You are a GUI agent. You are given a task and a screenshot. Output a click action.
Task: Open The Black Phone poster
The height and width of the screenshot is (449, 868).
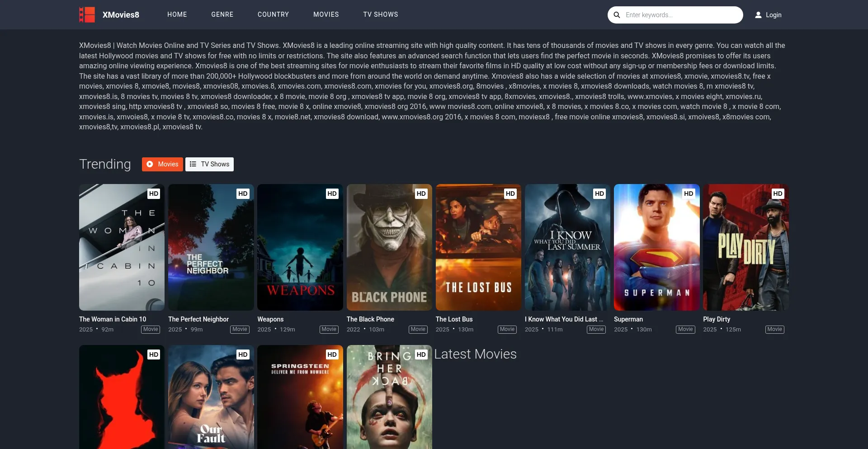389,247
